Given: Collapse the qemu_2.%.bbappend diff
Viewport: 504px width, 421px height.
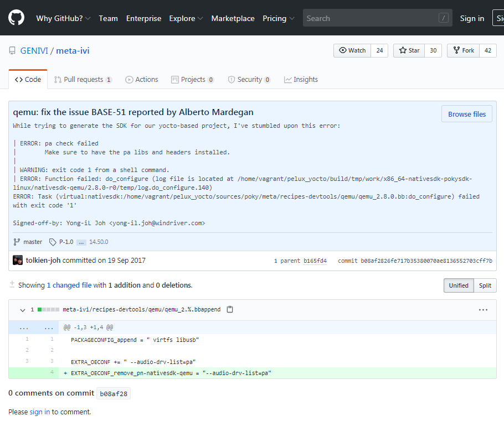Looking at the screenshot, I should [22, 310].
